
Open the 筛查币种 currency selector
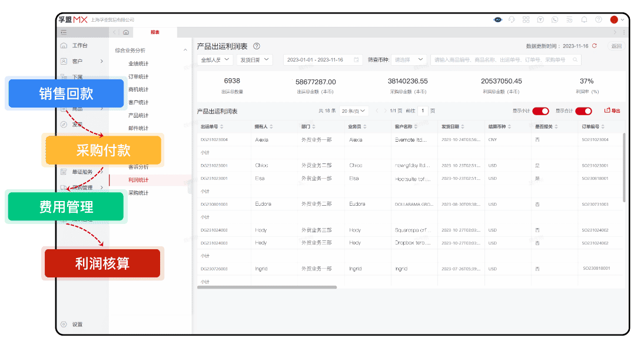408,59
